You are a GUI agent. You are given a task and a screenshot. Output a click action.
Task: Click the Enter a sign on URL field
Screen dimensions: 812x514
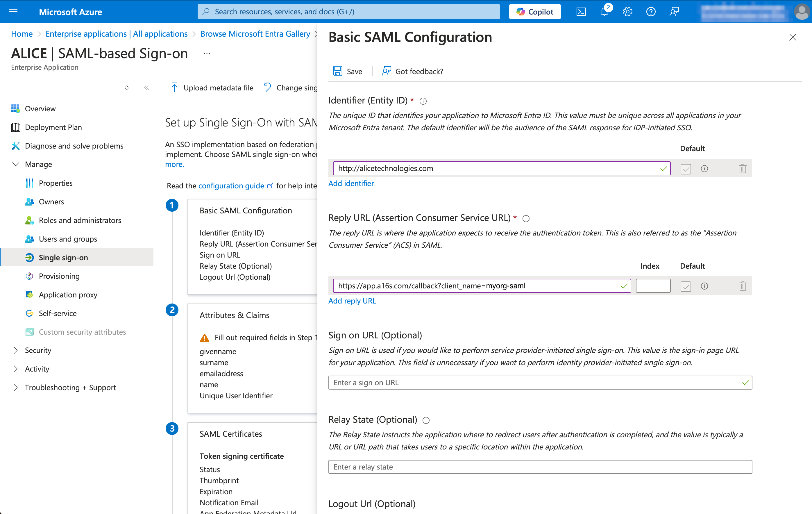coord(540,383)
